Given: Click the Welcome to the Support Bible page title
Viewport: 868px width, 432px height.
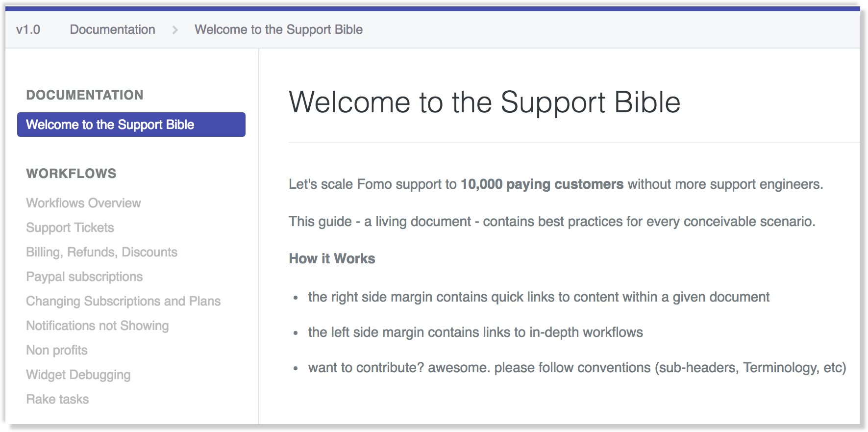Looking at the screenshot, I should point(485,102).
